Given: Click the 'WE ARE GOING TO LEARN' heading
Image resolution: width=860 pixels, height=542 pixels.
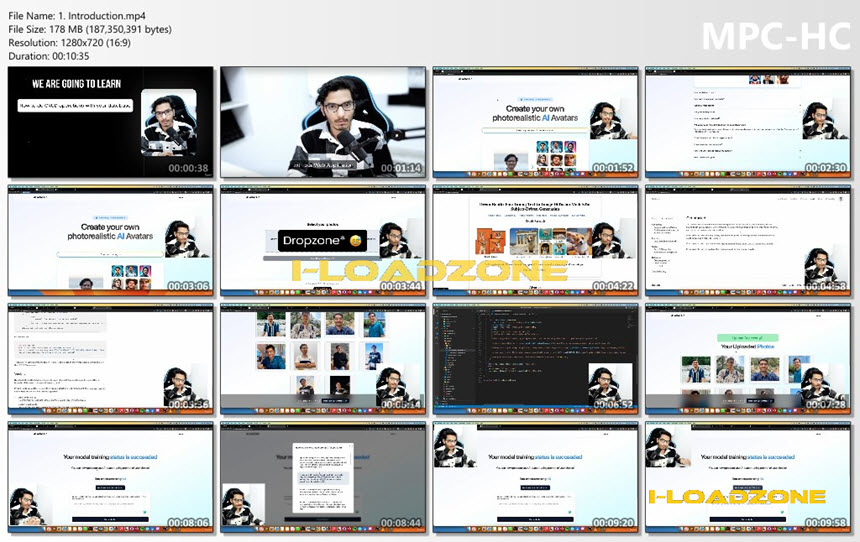Looking at the screenshot, I should 76,84.
